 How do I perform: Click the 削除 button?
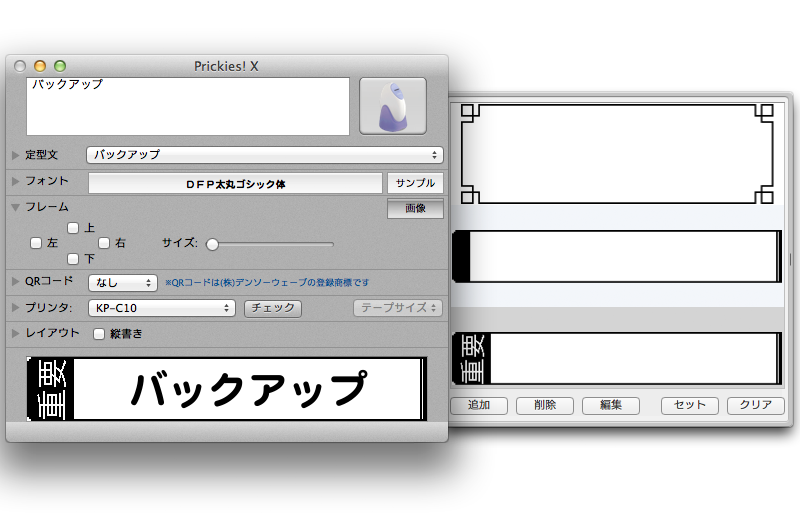coord(545,406)
